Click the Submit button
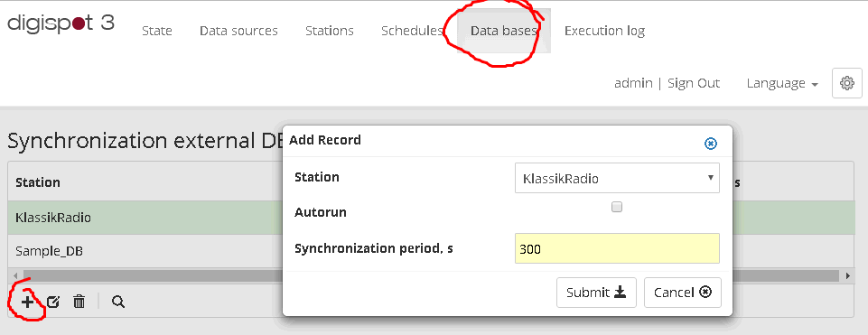The width and height of the screenshot is (868, 335). (596, 293)
